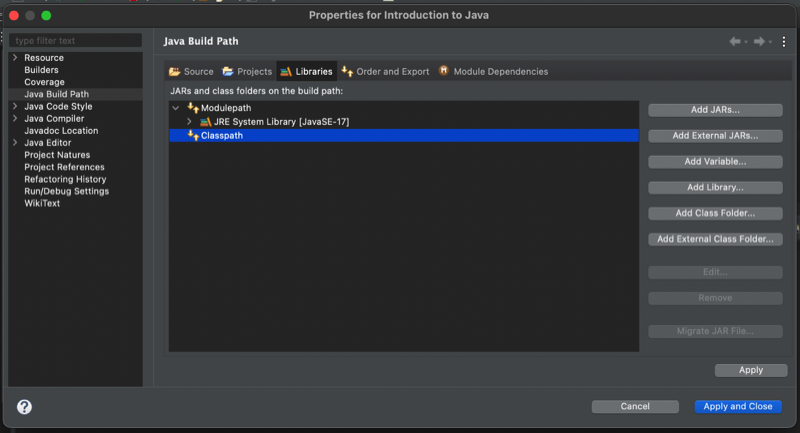
Task: Expand the Java Compiler preferences section
Action: (14, 119)
